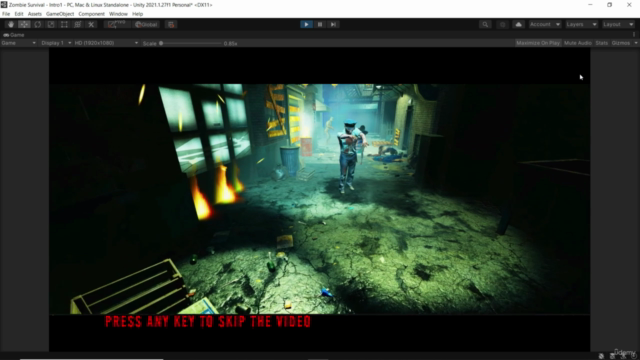Toggle Gizmos in Game view
This screenshot has width=640, height=360.
pos(621,43)
